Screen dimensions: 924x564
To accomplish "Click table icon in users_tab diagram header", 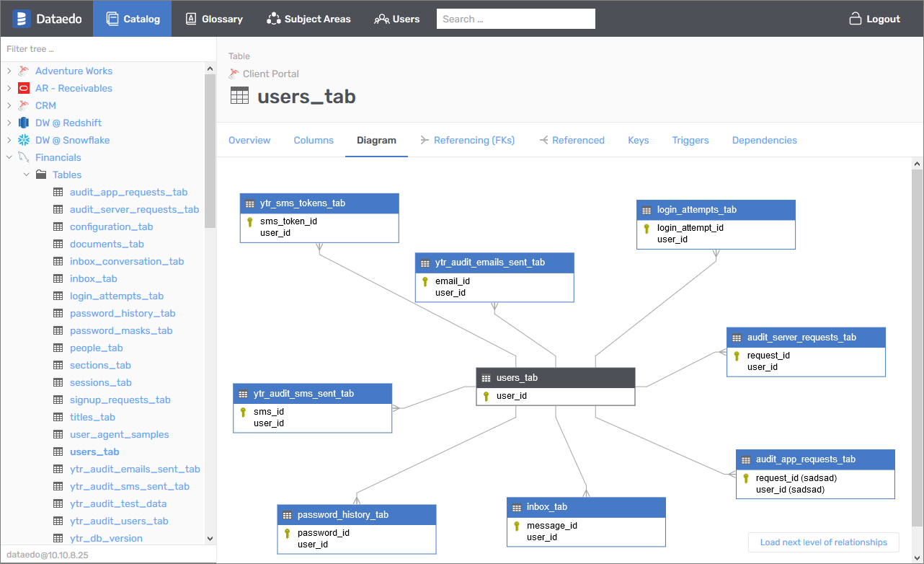I will pyautogui.click(x=487, y=378).
